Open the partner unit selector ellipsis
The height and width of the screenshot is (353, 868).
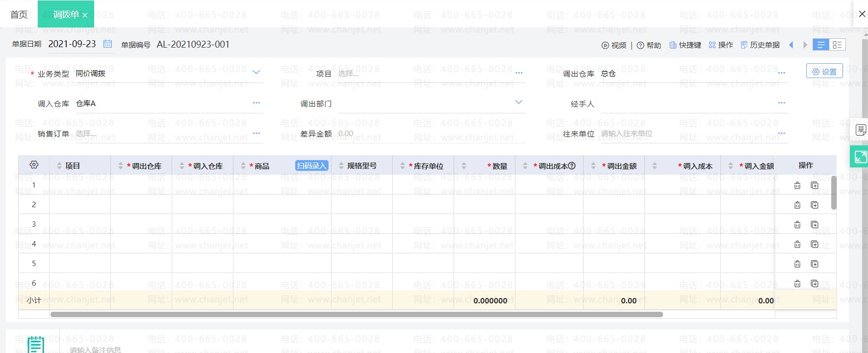782,133
